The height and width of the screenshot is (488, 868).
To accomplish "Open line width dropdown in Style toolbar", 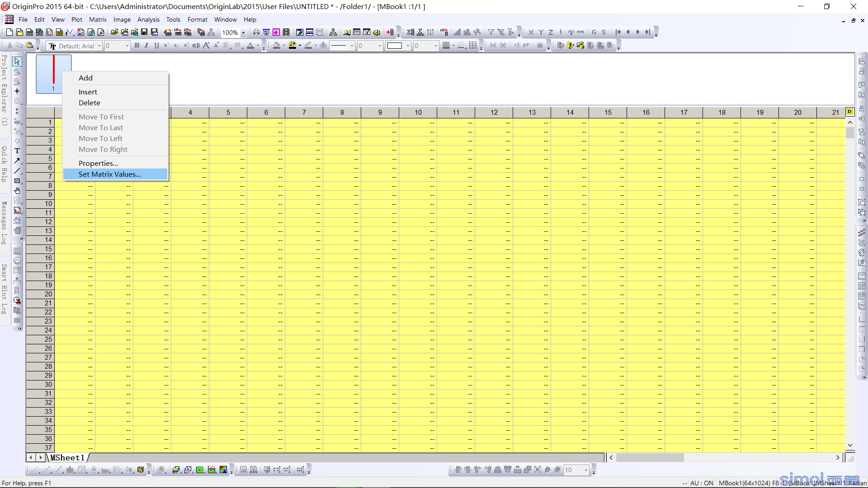I will pos(380,46).
